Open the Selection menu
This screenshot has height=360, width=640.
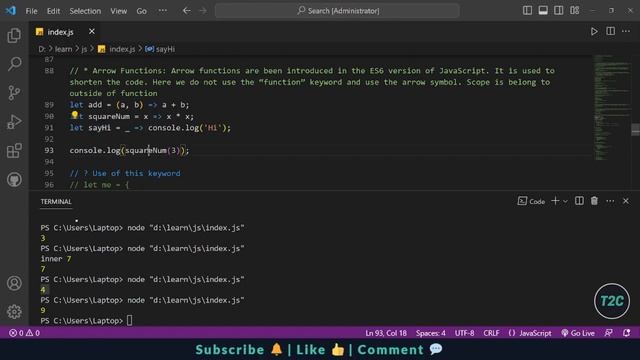click(85, 11)
